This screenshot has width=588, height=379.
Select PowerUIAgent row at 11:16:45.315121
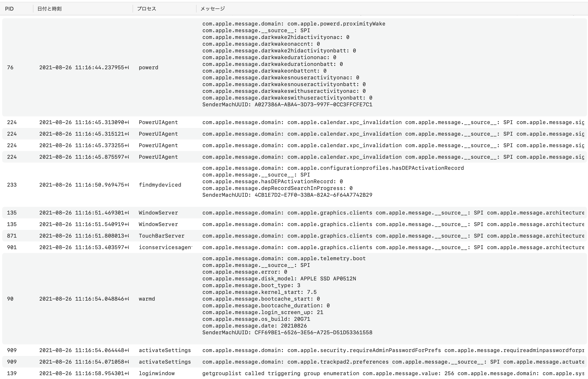pyautogui.click(x=158, y=134)
